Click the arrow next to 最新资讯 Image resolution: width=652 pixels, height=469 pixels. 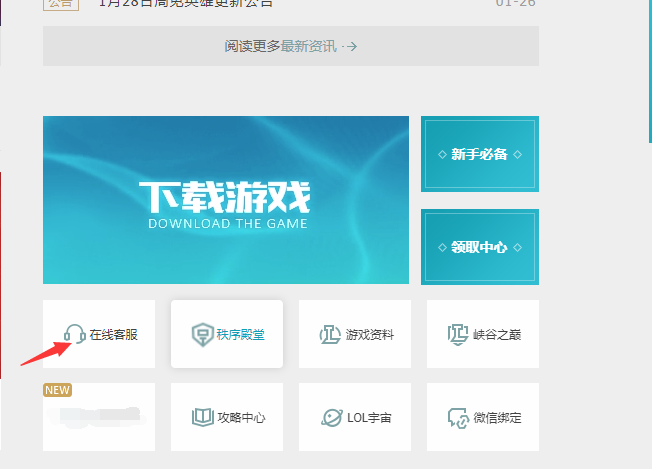pyautogui.click(x=350, y=46)
